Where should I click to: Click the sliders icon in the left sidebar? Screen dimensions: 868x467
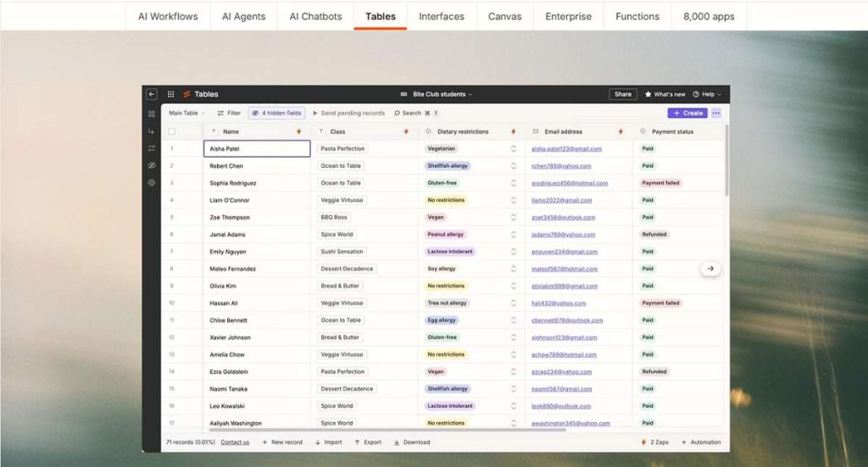(152, 148)
